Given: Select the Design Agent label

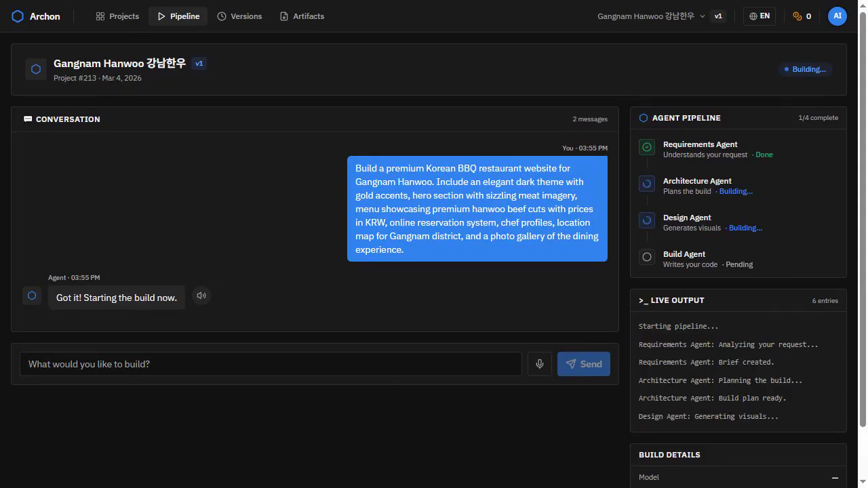Looking at the screenshot, I should [687, 218].
